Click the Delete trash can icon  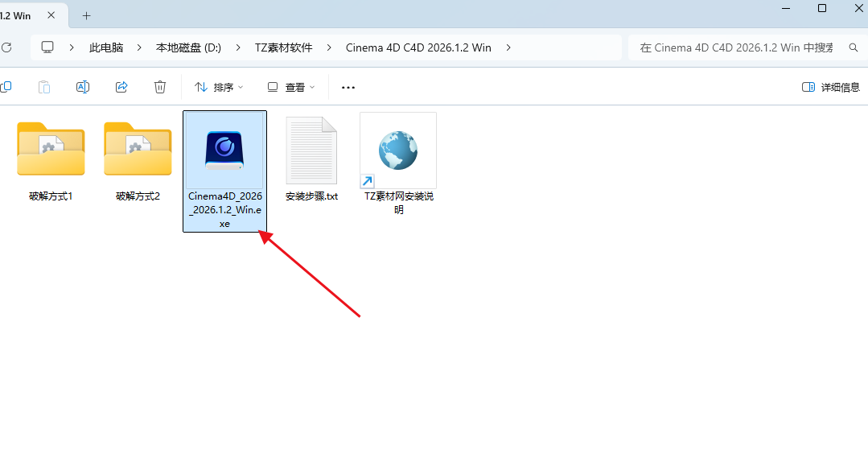point(160,87)
